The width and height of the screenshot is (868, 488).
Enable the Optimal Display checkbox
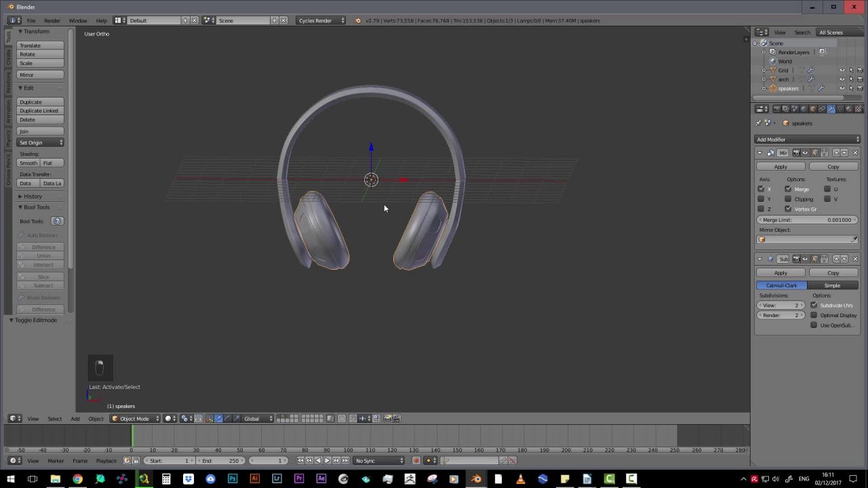coord(814,315)
